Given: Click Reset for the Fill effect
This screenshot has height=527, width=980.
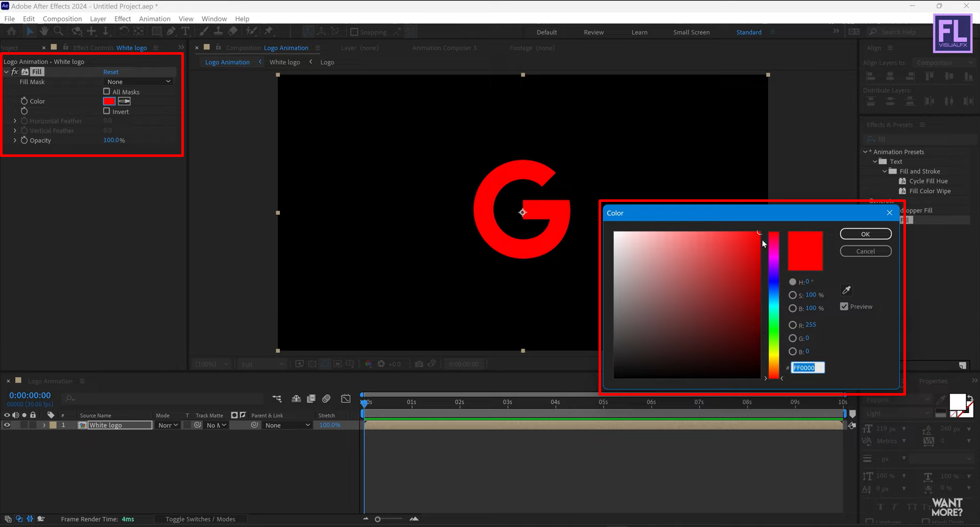Looking at the screenshot, I should click(x=111, y=72).
